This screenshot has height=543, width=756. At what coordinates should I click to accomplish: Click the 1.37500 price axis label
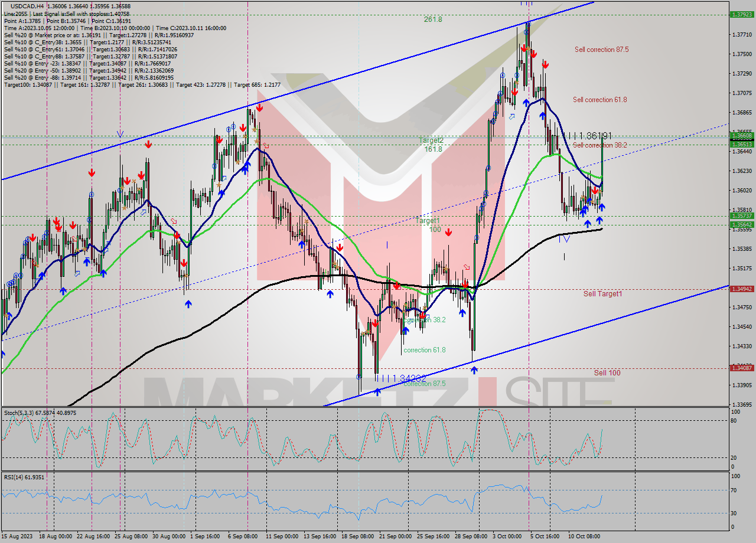tap(742, 54)
